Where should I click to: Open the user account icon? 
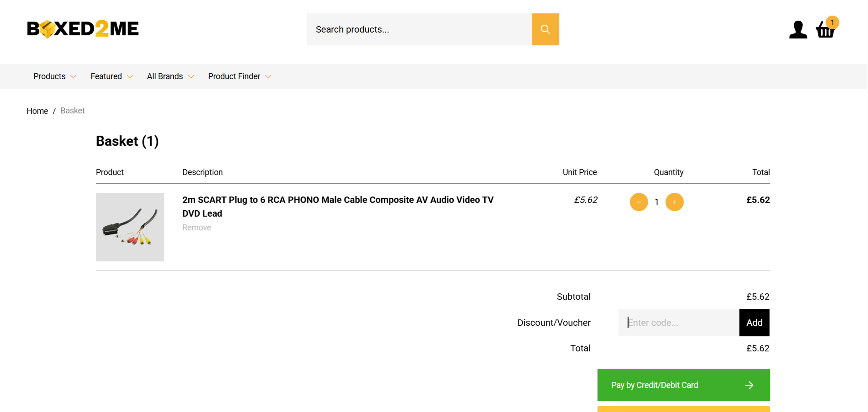click(x=798, y=30)
